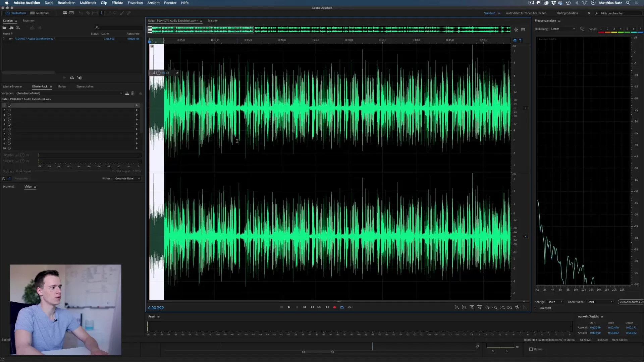Toggle power for effect slot 1
644x362 pixels.
pyautogui.click(x=9, y=105)
